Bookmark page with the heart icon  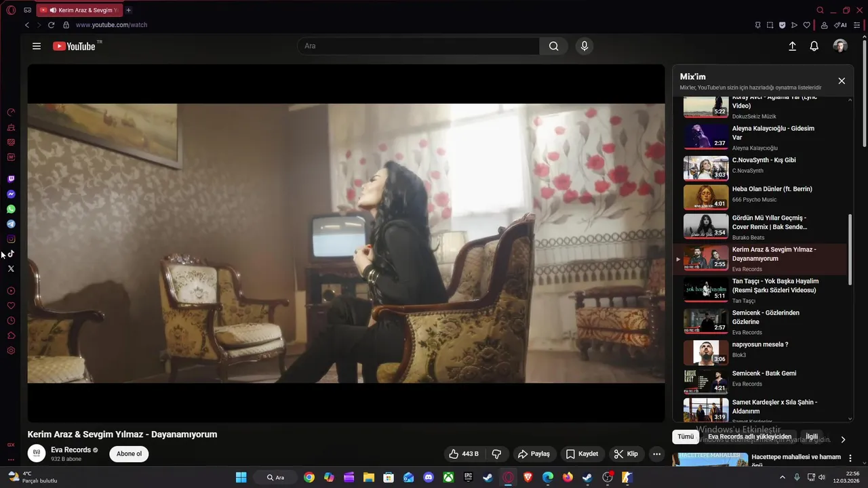806,25
